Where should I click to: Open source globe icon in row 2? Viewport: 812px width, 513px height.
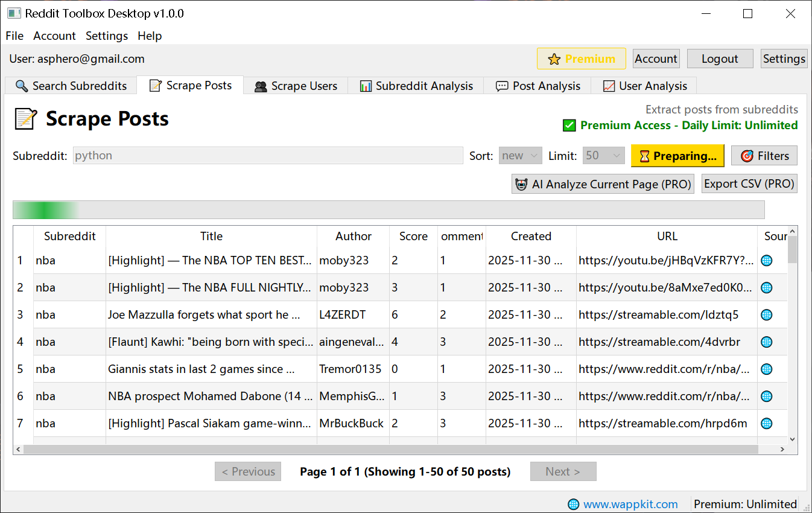pos(766,287)
